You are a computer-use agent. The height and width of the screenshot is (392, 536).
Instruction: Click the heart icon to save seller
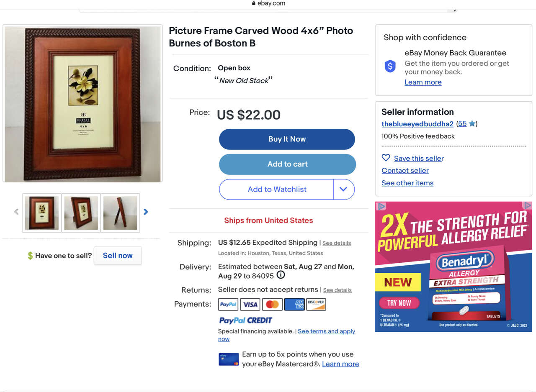pyautogui.click(x=386, y=158)
